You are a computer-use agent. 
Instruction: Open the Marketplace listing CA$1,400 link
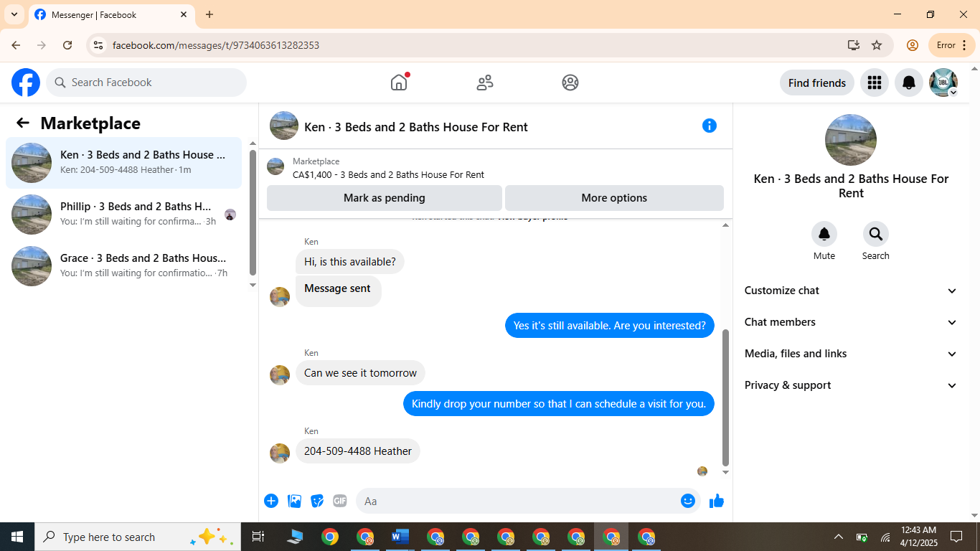388,174
